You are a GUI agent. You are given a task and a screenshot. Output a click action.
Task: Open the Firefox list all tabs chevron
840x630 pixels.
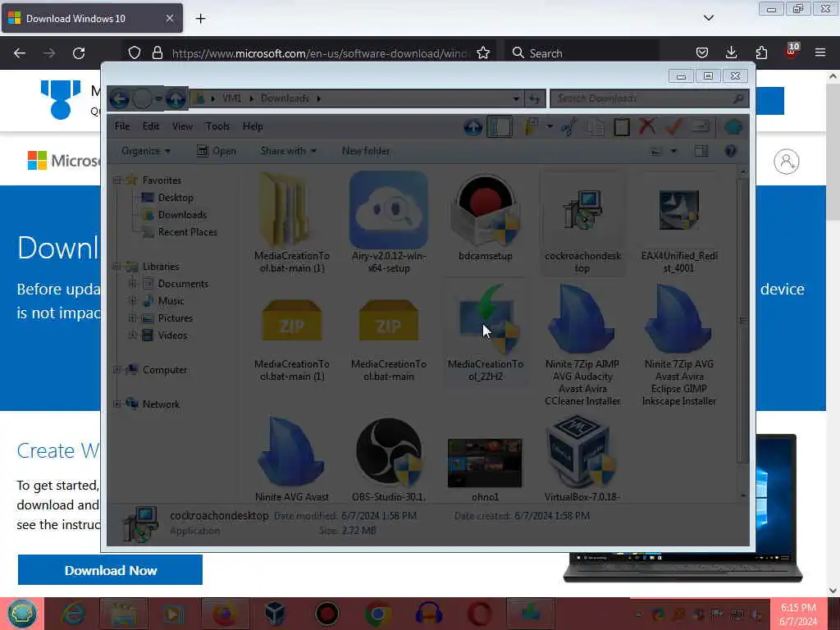(x=708, y=18)
